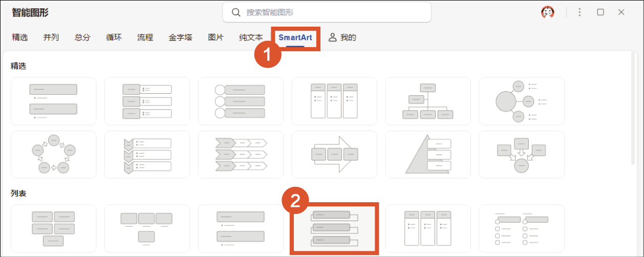Click the search magnifier icon
Viewport: 644px width, 257px height.
(x=236, y=12)
